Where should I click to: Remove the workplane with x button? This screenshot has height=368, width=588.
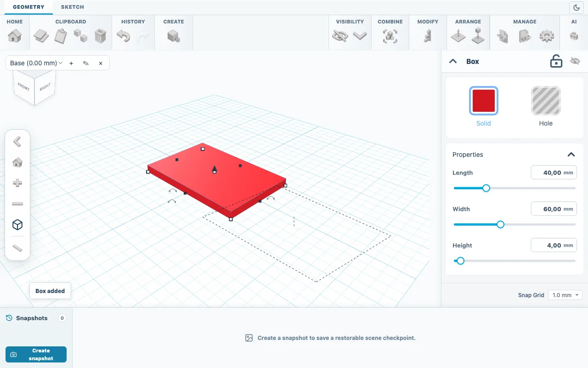(101, 63)
